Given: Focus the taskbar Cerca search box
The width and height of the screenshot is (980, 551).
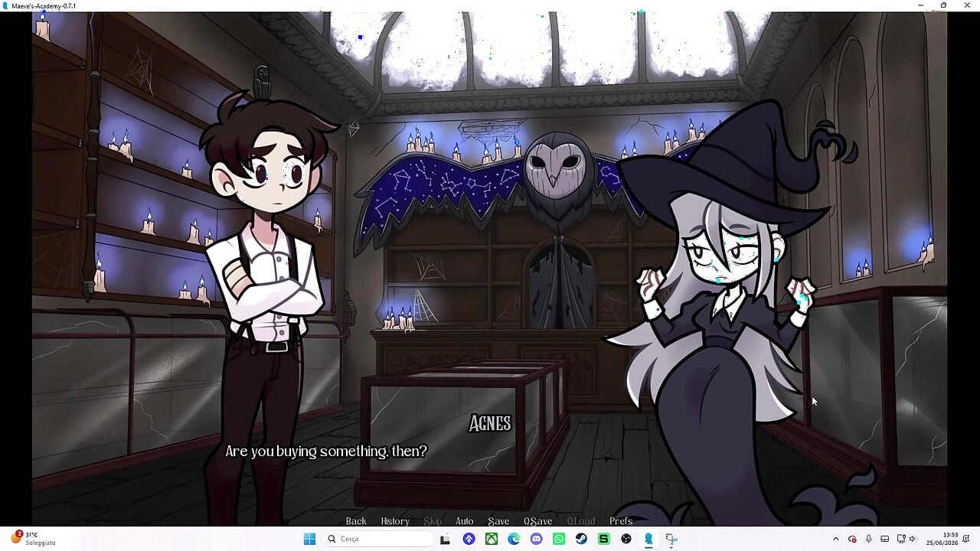Looking at the screenshot, I should click(x=377, y=539).
